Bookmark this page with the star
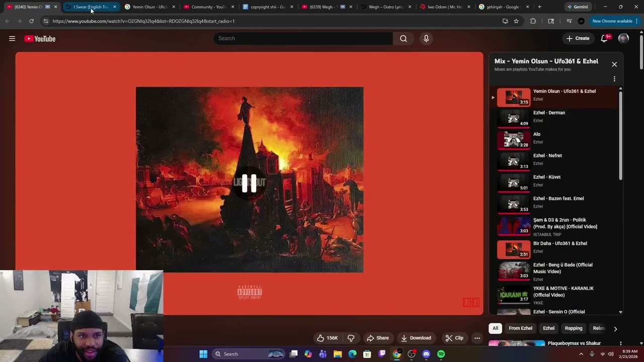 click(516, 21)
